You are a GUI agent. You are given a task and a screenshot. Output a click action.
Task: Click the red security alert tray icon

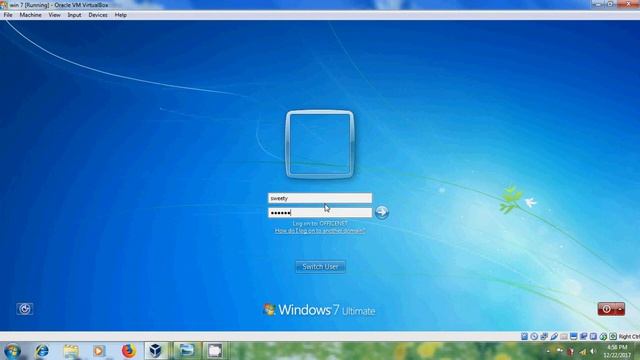coord(571,352)
